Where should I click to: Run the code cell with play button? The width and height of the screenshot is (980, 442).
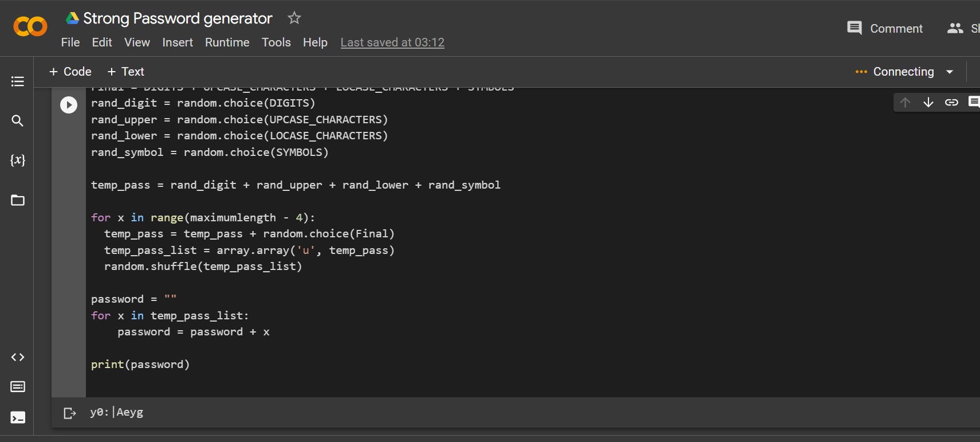[x=69, y=104]
